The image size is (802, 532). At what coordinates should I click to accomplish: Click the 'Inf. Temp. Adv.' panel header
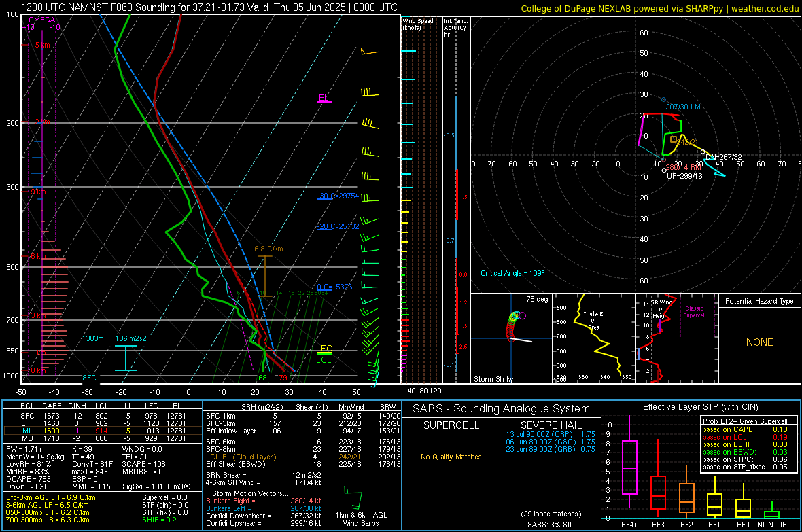455,28
